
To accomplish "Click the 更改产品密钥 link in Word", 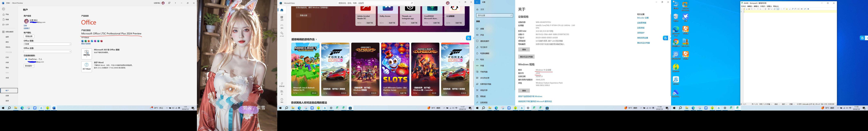I will point(86,44).
